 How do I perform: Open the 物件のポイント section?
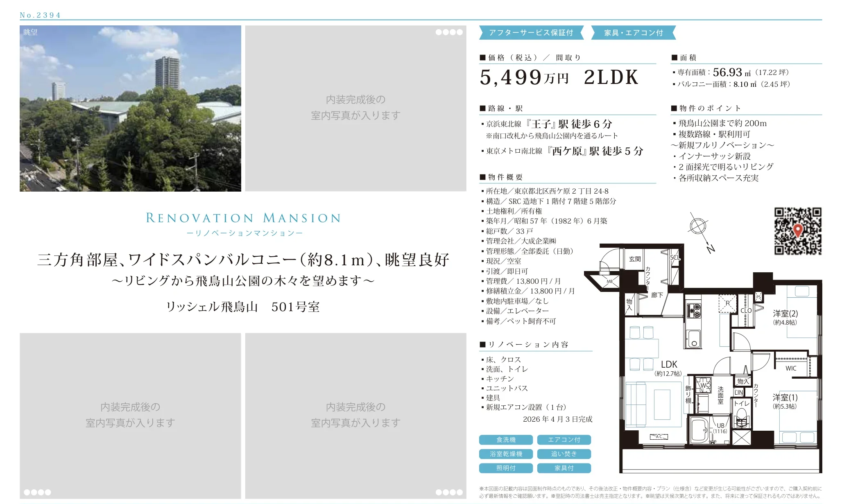[705, 108]
